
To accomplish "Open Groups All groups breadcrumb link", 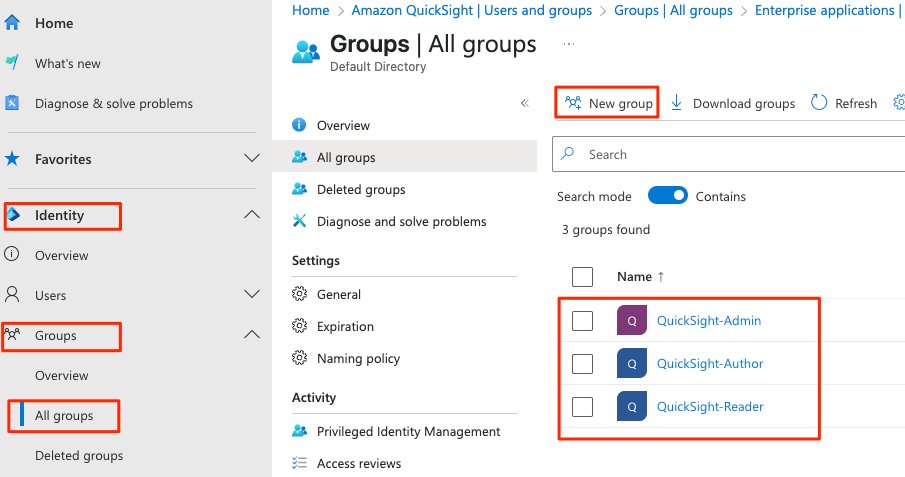I will 673,10.
